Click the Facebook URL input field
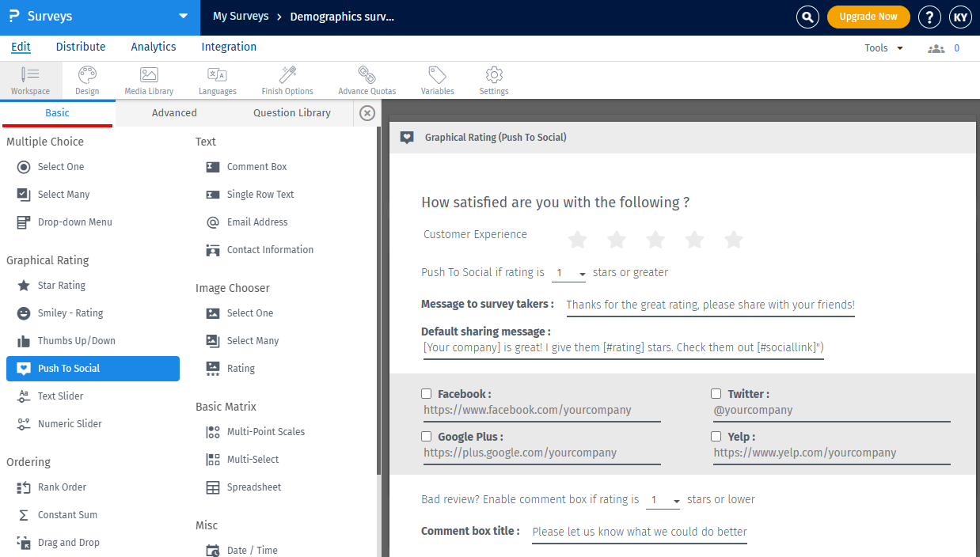The height and width of the screenshot is (557, 980). point(541,411)
